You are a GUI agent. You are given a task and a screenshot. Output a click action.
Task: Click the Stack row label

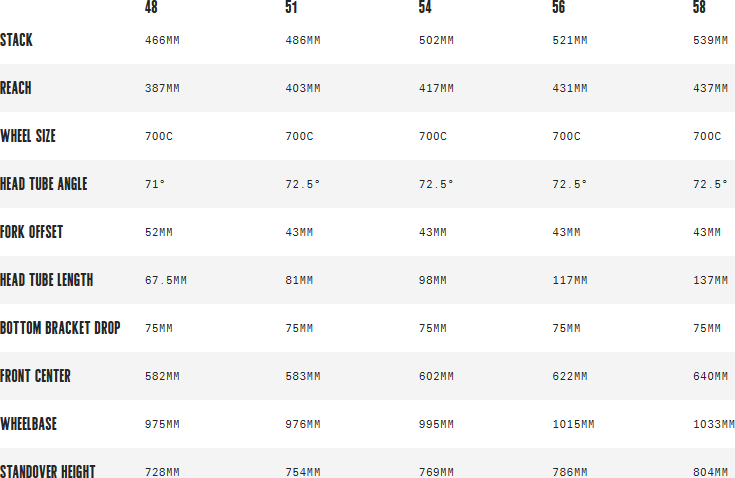[x=16, y=40]
